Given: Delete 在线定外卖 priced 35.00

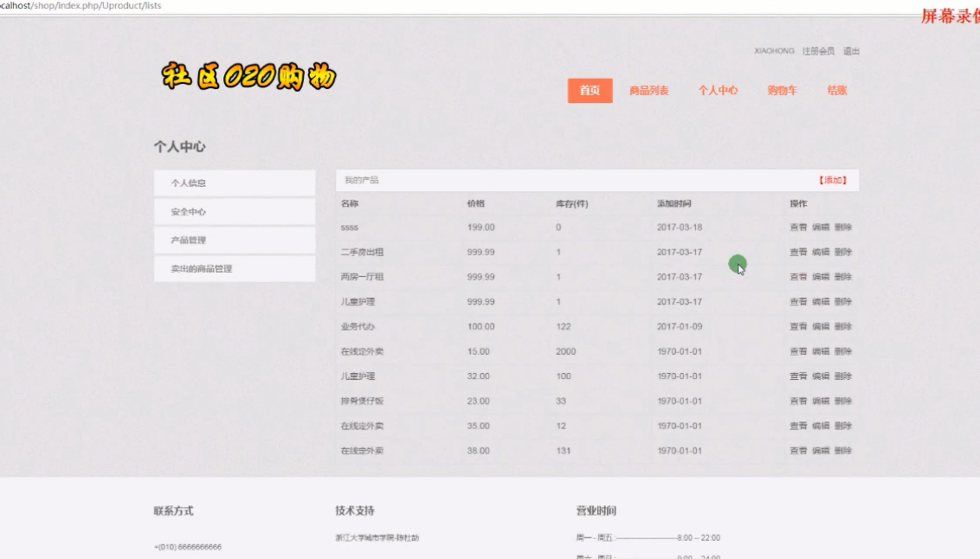Looking at the screenshot, I should pyautogui.click(x=843, y=426).
